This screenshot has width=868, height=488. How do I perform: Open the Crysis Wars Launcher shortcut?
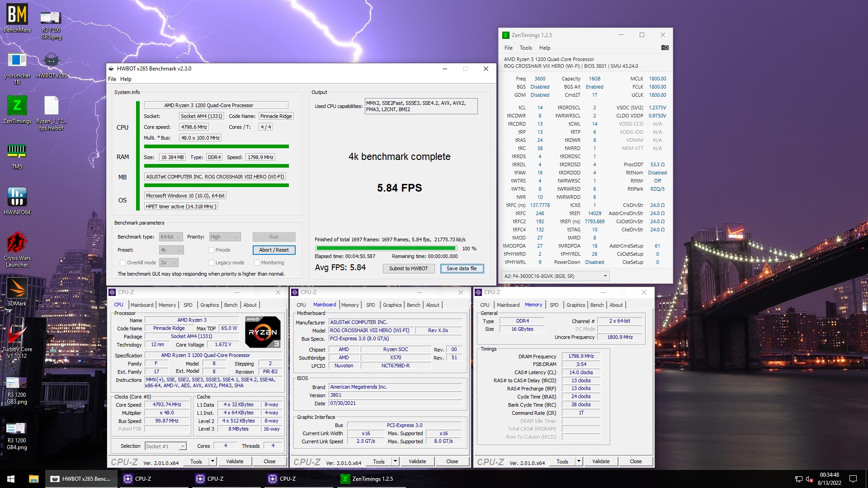click(17, 249)
